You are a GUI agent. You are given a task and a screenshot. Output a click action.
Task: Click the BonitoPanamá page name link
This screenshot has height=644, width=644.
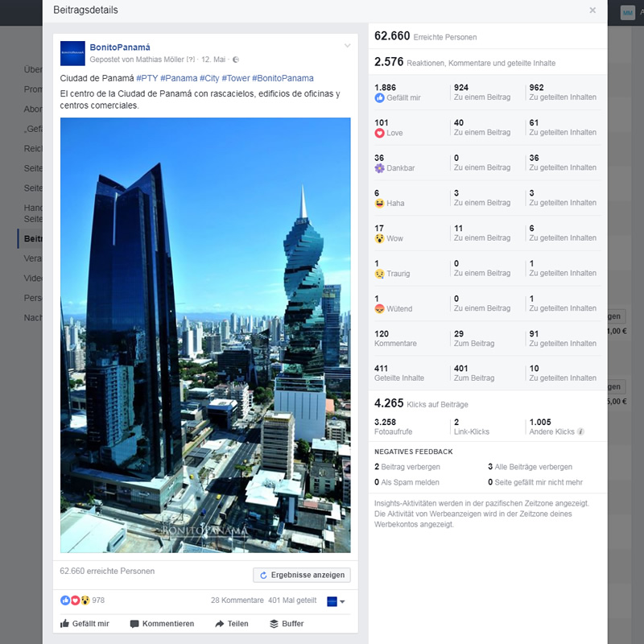(120, 47)
